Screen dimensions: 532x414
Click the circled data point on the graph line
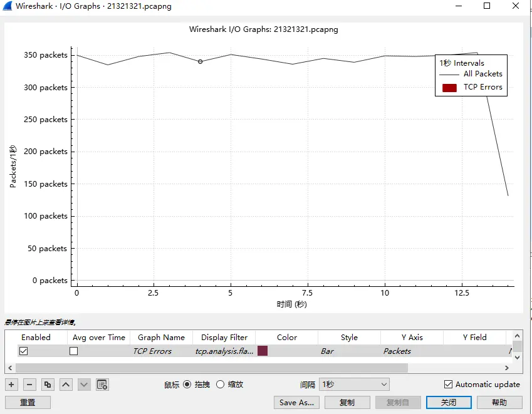[x=200, y=61]
